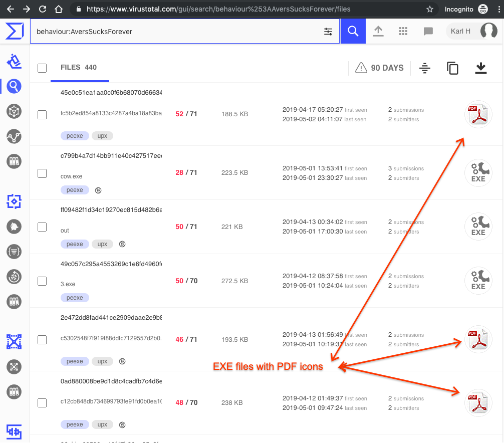
Task: Open search modifiers slider icon in search box
Action: click(328, 32)
